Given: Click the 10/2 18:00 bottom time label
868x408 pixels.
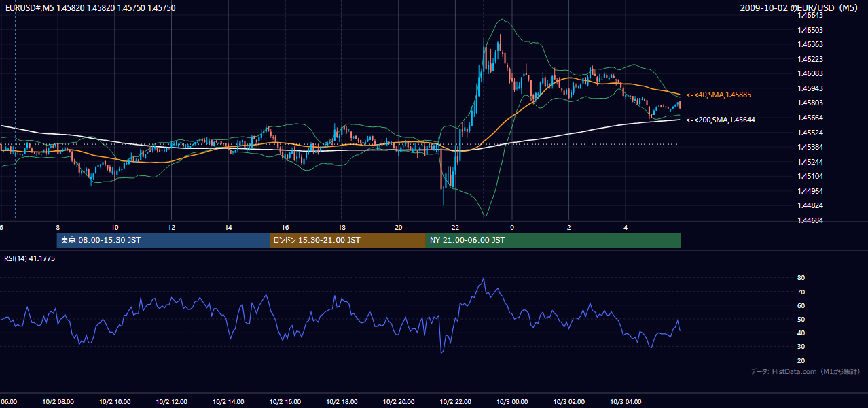Looking at the screenshot, I should click(x=342, y=401).
